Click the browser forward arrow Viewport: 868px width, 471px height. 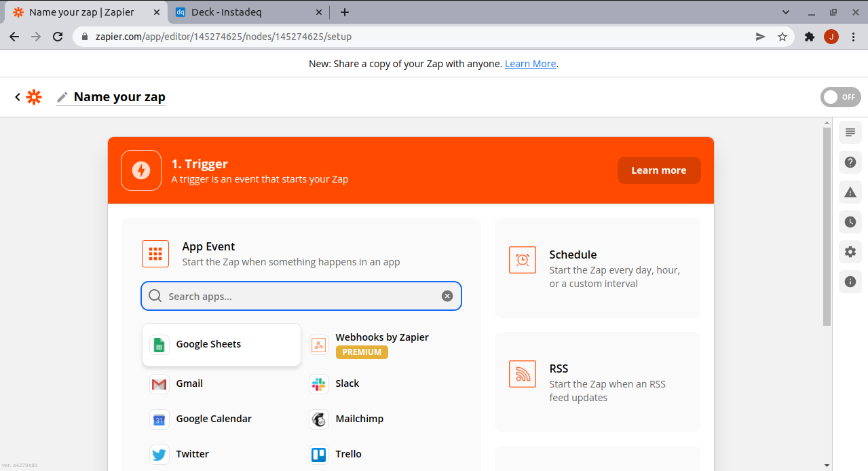coord(36,37)
